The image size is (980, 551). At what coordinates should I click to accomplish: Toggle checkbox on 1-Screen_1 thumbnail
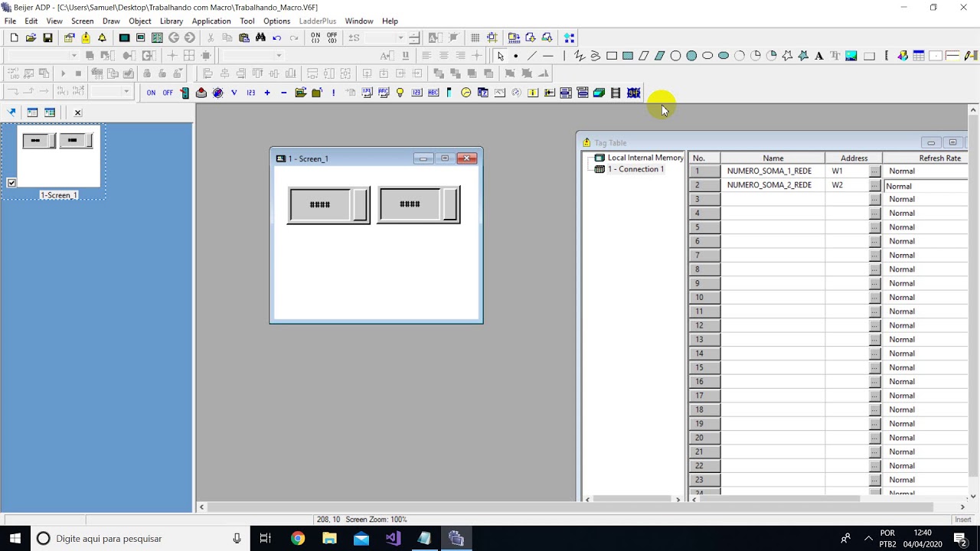pyautogui.click(x=11, y=183)
